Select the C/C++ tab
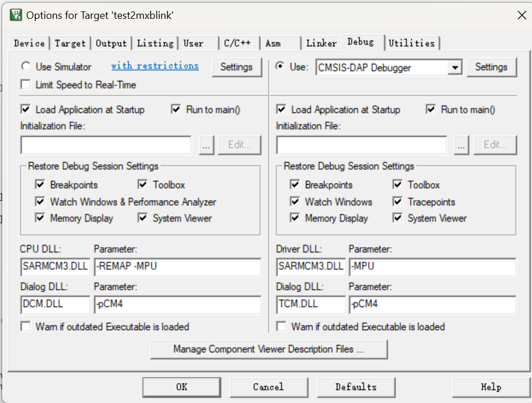This screenshot has height=403, width=532. [x=239, y=43]
